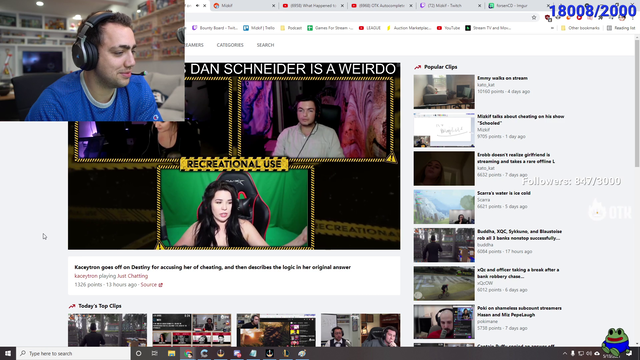Open second Today's Top Clips thumbnail
This screenshot has width=640, height=360.
(191, 330)
